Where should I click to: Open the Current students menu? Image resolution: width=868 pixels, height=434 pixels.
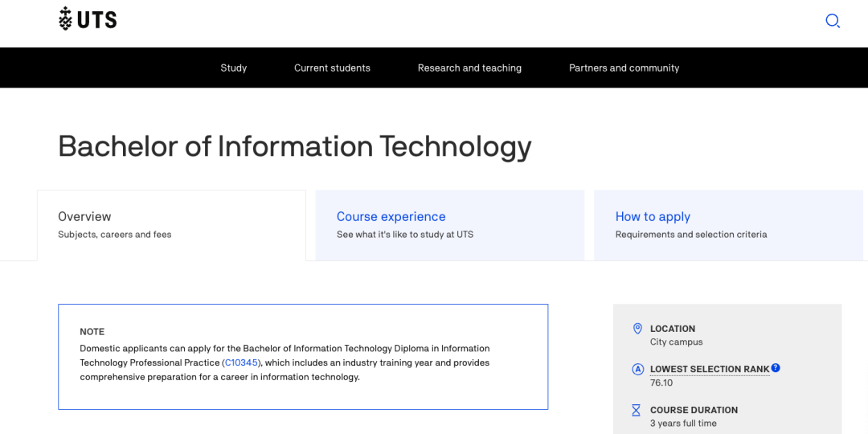pos(332,68)
